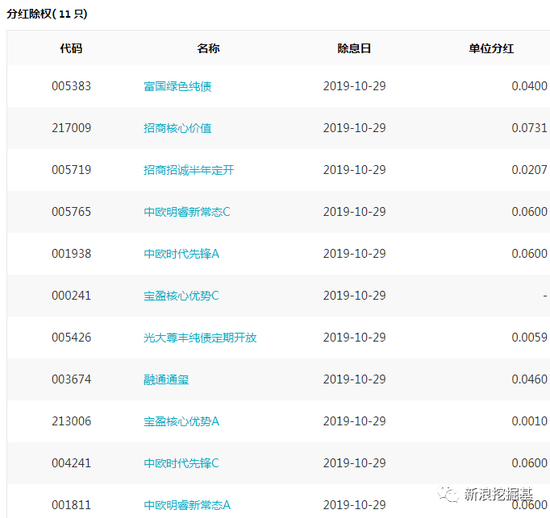The height and width of the screenshot is (518, 550).
Task: Click the 名称 column header
Action: [x=208, y=48]
